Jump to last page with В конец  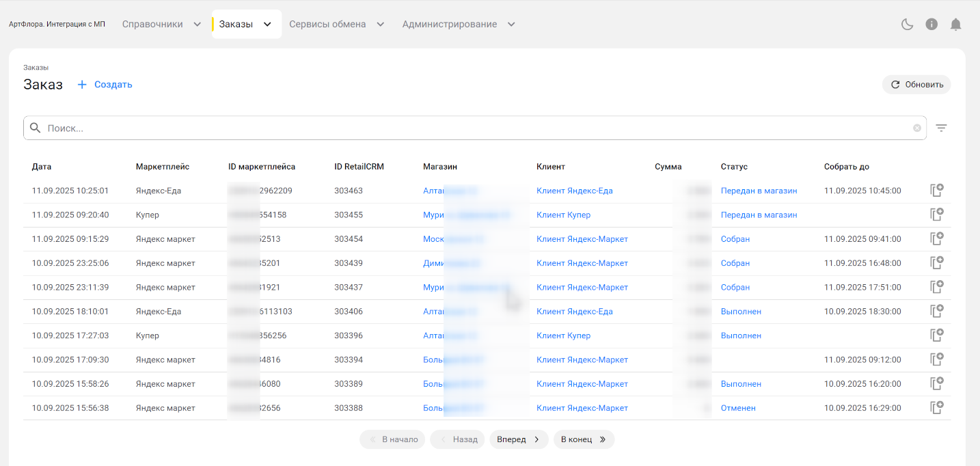pyautogui.click(x=584, y=439)
